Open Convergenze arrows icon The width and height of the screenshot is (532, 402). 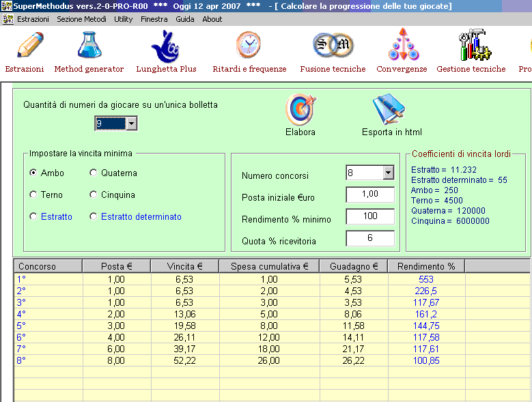tap(403, 44)
